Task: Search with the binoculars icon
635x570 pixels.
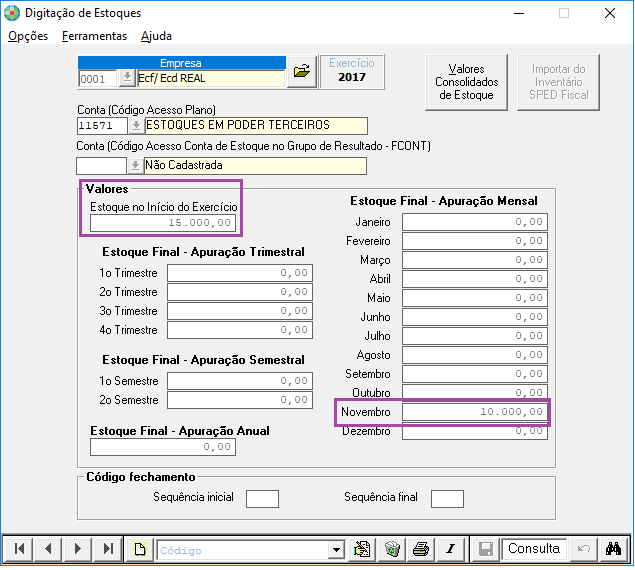Action: 613,549
